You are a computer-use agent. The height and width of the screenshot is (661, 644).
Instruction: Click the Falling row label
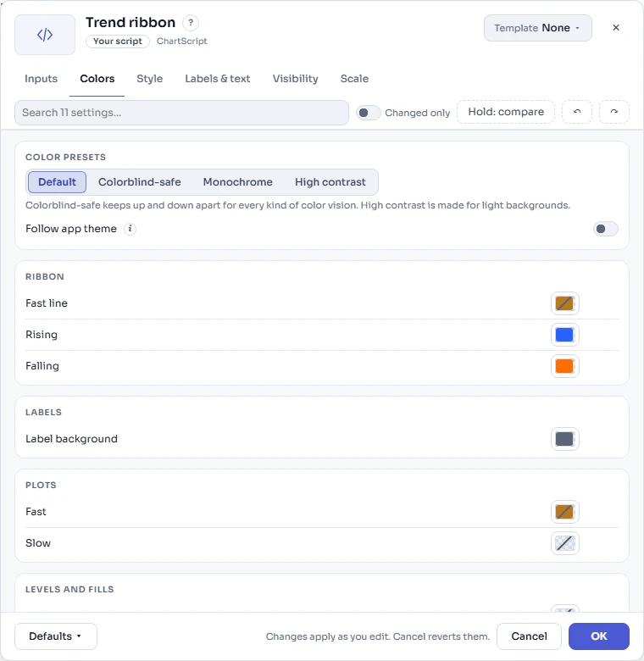coord(42,366)
